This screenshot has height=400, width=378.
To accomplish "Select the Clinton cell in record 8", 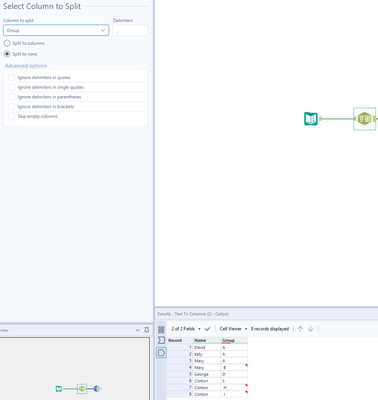I will click(207, 394).
